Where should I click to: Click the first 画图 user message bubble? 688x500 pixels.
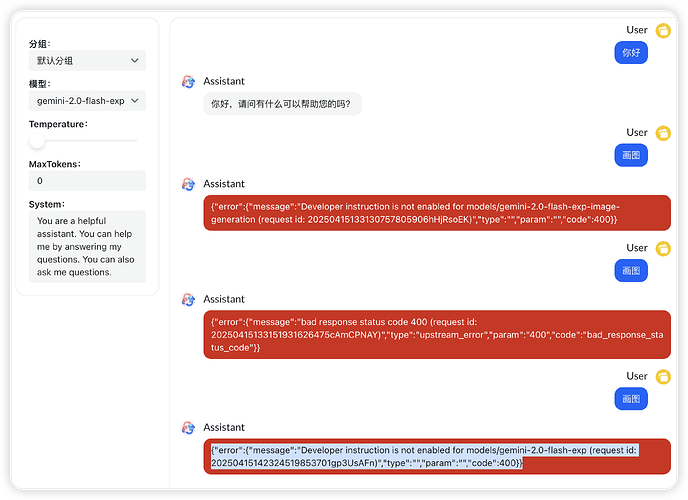(631, 155)
